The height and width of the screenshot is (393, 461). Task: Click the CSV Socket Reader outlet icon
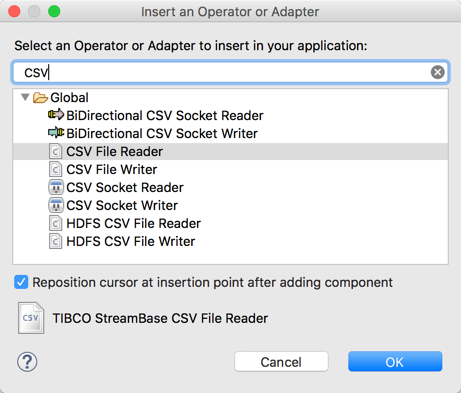coord(56,187)
